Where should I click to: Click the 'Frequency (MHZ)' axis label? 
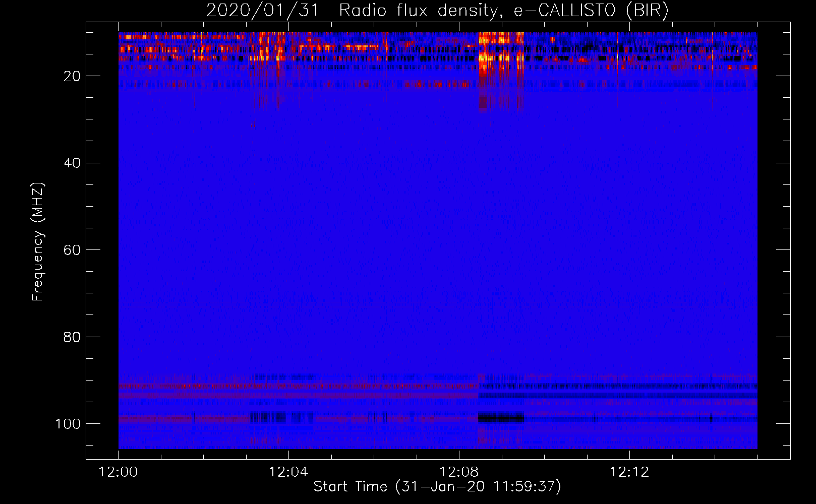tap(38, 241)
